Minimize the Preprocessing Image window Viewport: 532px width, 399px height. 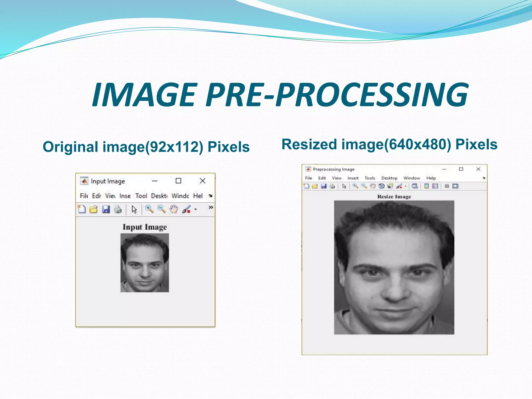click(444, 169)
